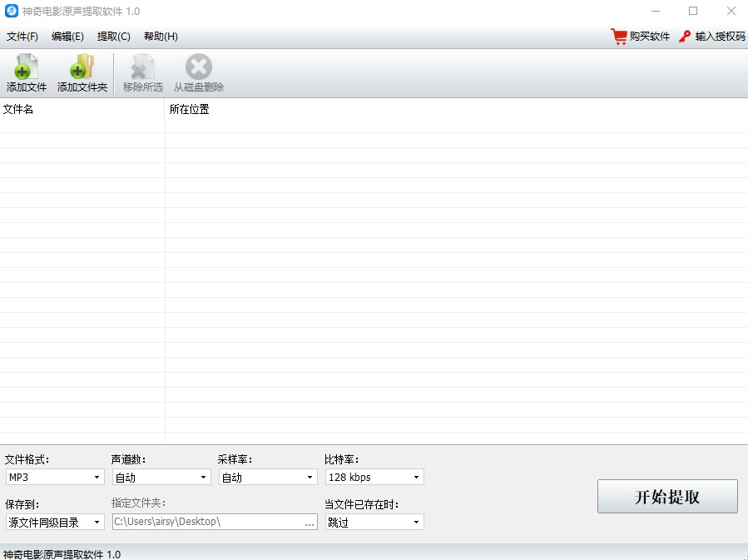The width and height of the screenshot is (748, 560).
Task: Expand the 当文件已存在时 dropdown showing 跳过
Action: pyautogui.click(x=374, y=522)
